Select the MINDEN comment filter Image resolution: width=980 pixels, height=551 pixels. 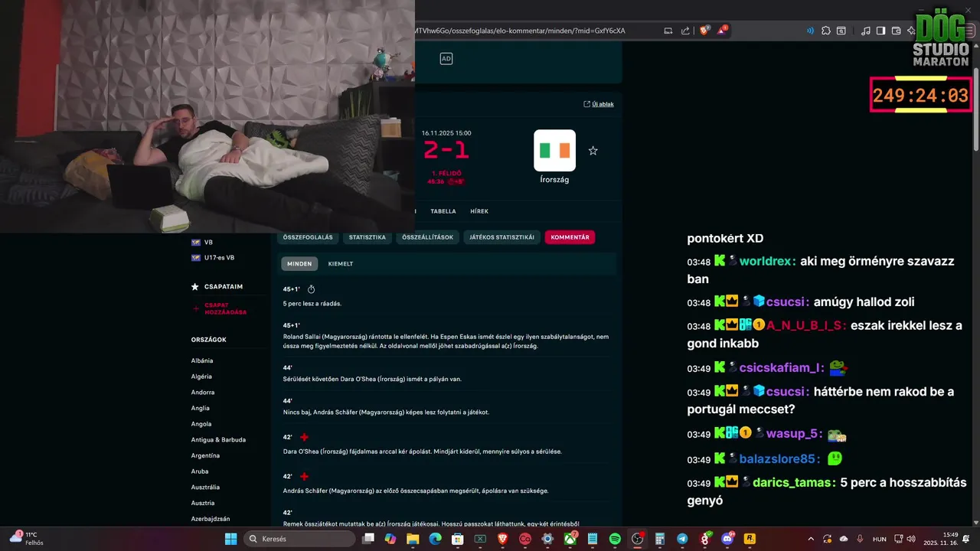pos(299,263)
